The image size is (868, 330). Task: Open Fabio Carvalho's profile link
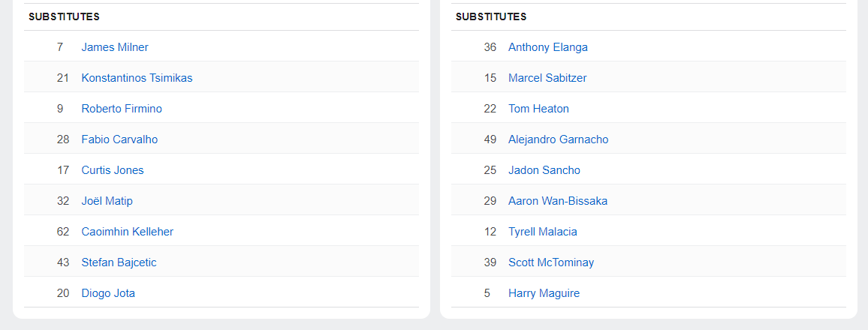[119, 139]
